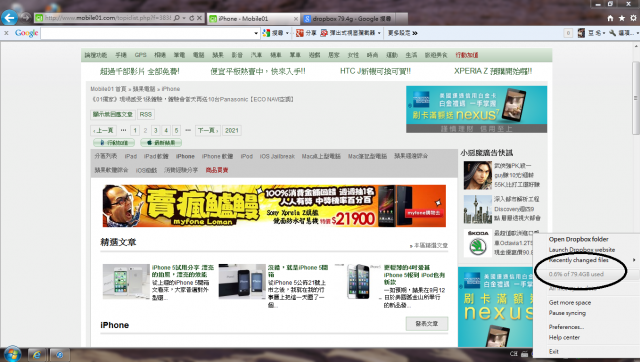Open the iPod category link
The image size is (640, 362).
(247, 156)
